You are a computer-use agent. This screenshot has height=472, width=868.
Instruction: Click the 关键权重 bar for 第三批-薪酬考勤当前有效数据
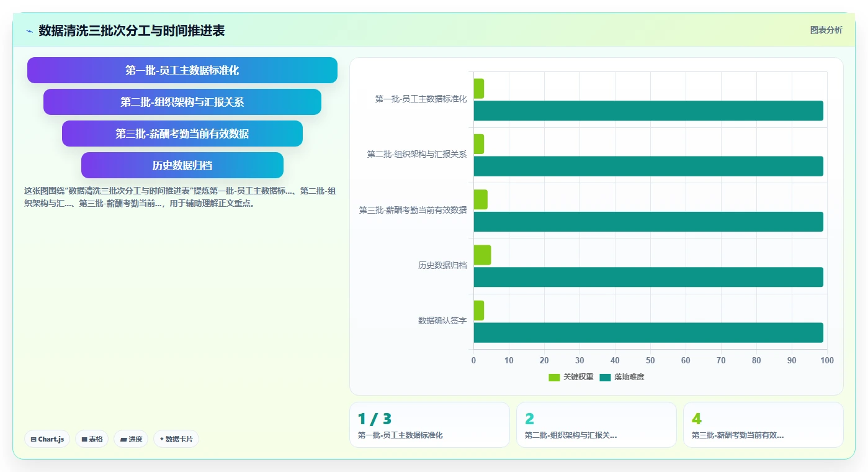pos(481,199)
